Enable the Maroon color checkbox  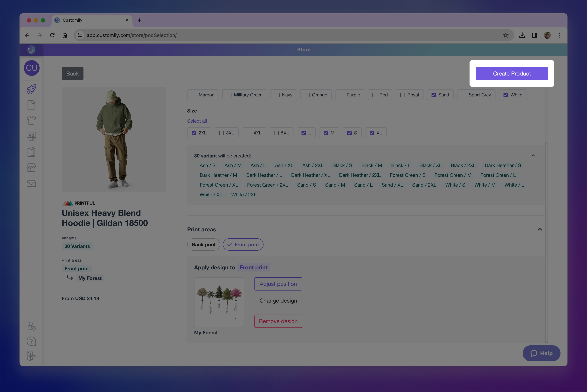tap(194, 95)
